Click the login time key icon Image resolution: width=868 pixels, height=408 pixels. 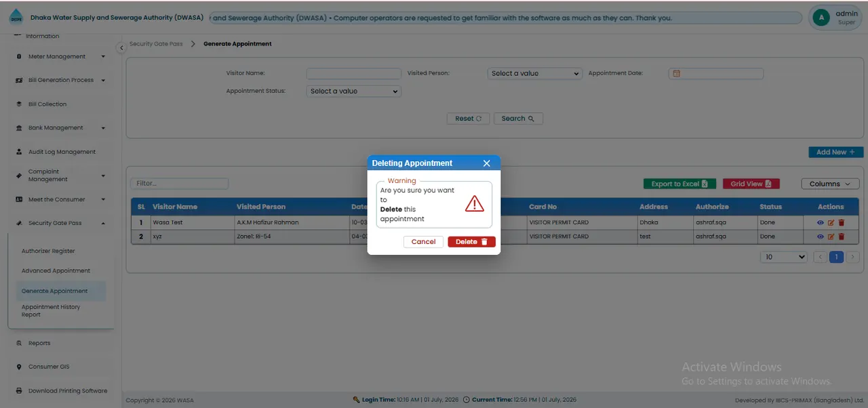coord(356,400)
